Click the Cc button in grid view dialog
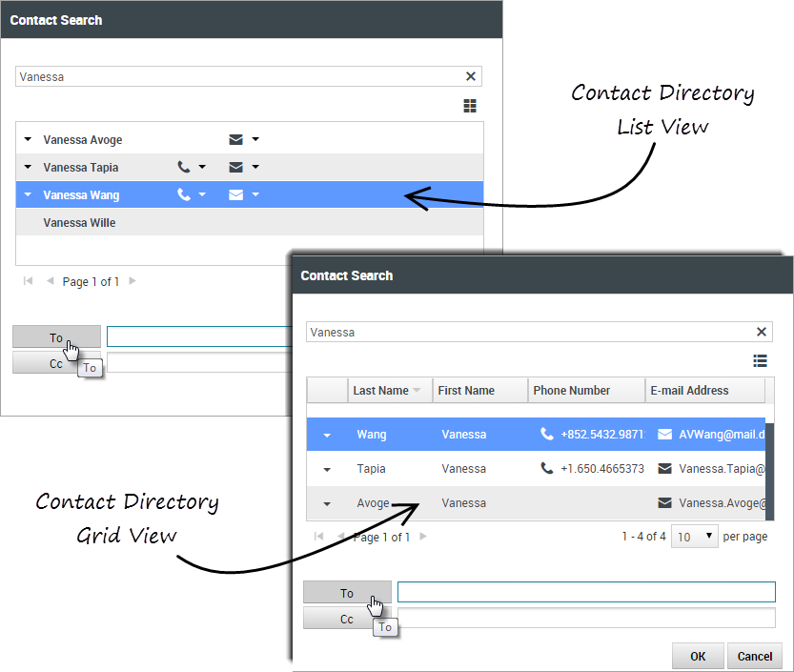The height and width of the screenshot is (672, 794). (x=347, y=619)
